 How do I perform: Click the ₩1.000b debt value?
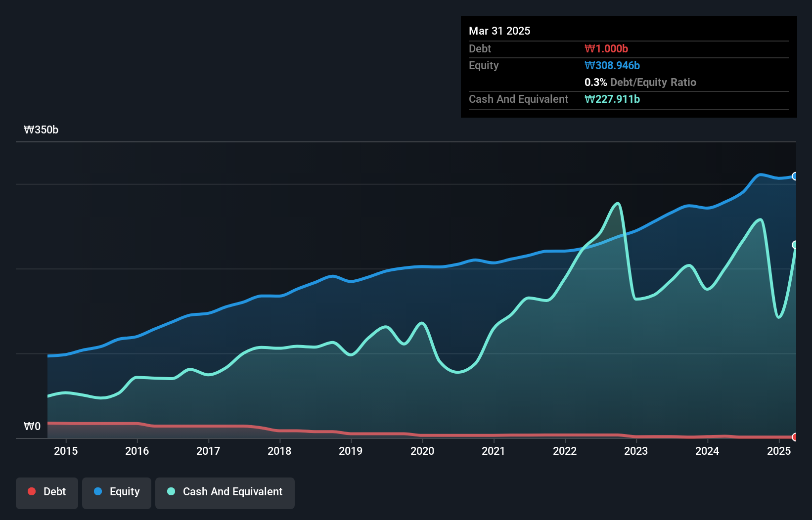click(x=606, y=49)
